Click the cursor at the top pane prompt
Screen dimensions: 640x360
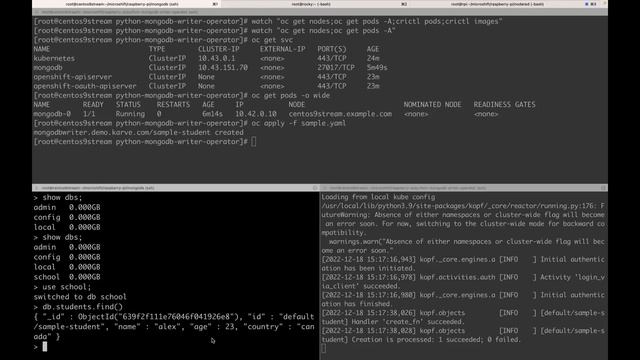(x=254, y=142)
